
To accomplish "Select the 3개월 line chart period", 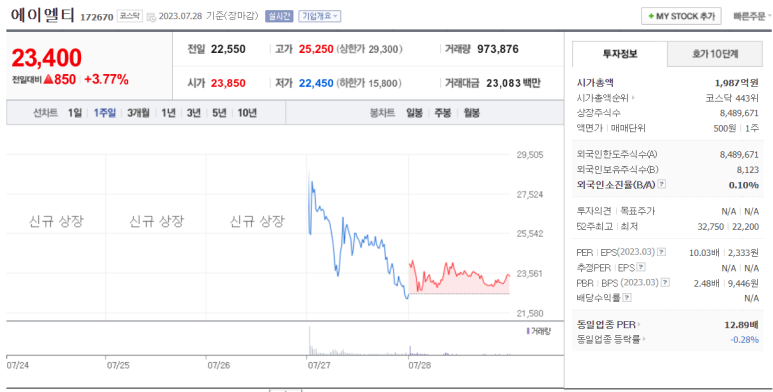I will (138, 113).
